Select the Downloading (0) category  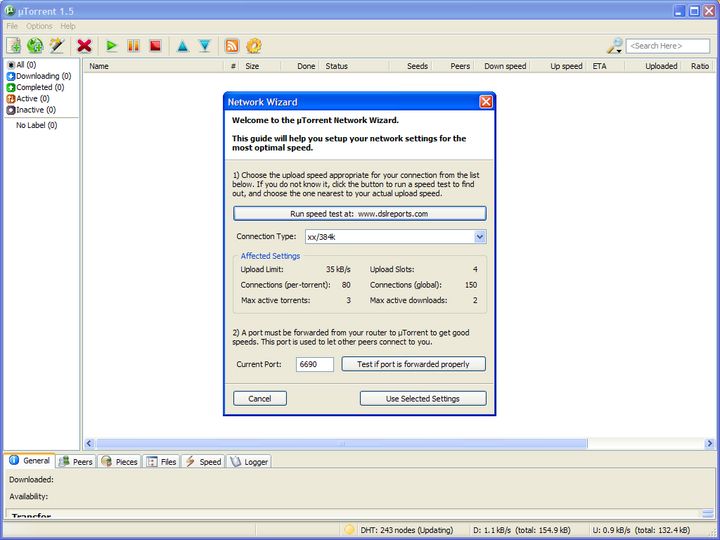[x=39, y=76]
